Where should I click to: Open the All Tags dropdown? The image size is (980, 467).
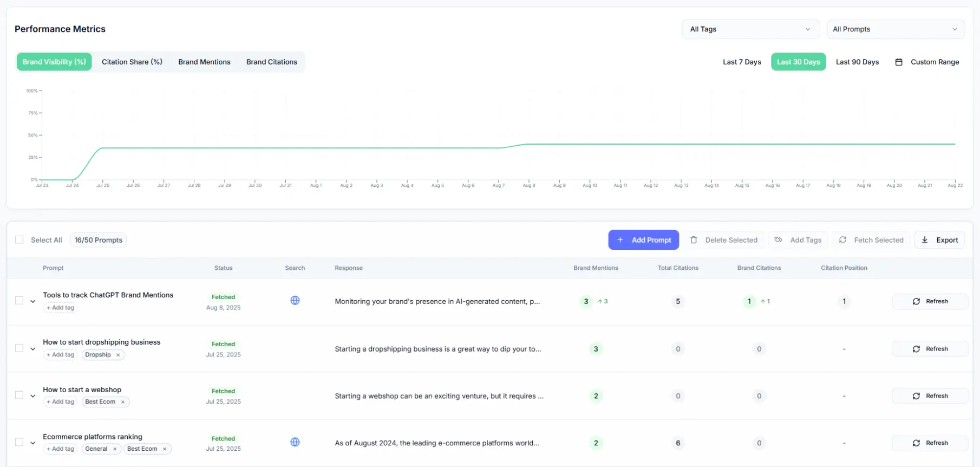[750, 29]
